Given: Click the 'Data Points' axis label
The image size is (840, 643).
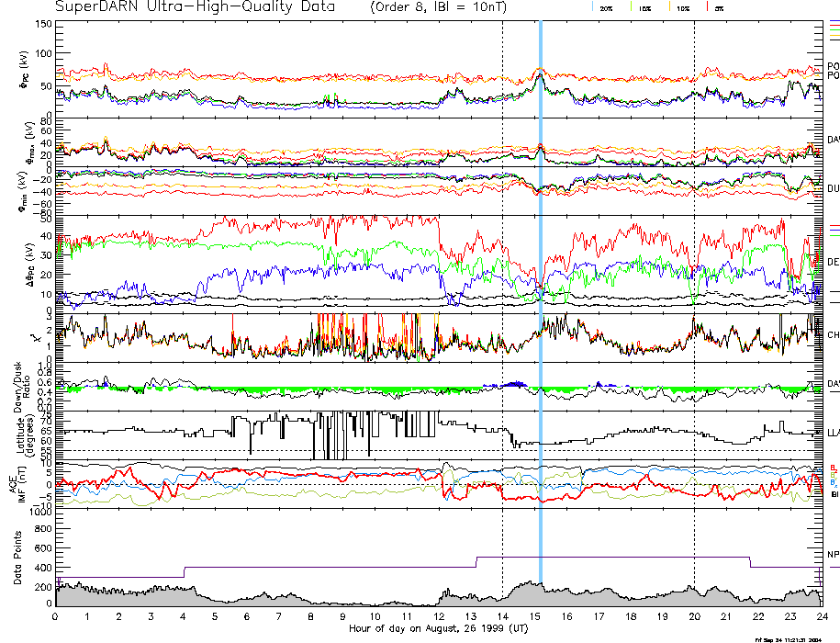Looking at the screenshot, I should [x=17, y=558].
